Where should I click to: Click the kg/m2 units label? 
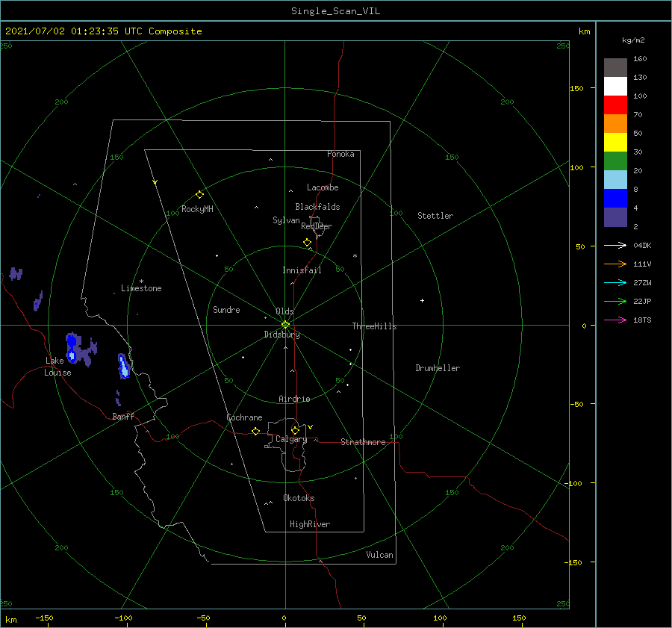633,40
